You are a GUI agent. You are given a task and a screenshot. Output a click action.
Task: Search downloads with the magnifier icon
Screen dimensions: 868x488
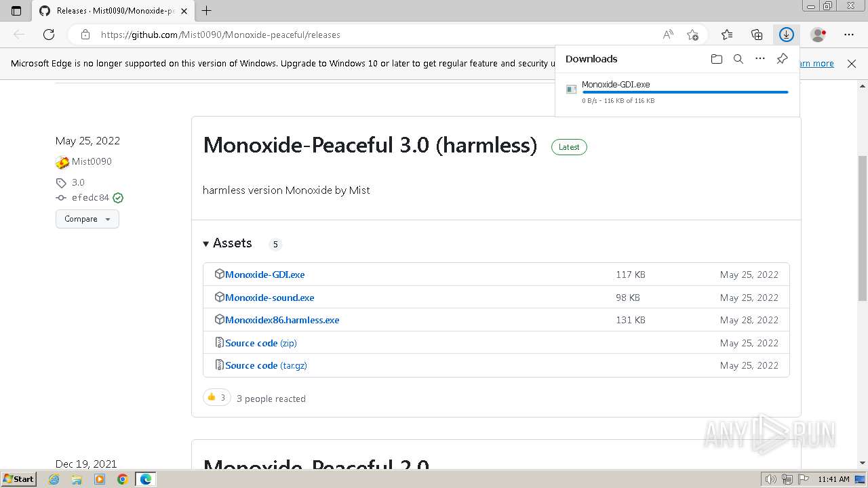[738, 59]
